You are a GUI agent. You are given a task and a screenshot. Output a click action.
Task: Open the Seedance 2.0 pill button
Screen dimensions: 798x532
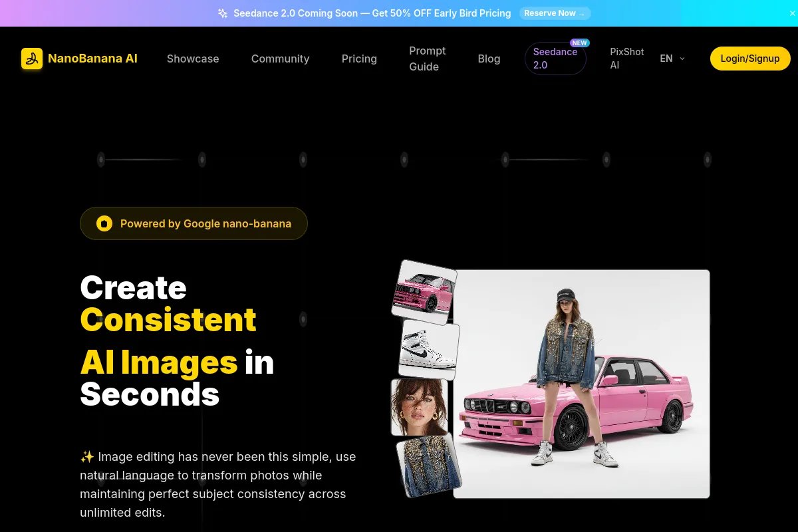pos(555,59)
